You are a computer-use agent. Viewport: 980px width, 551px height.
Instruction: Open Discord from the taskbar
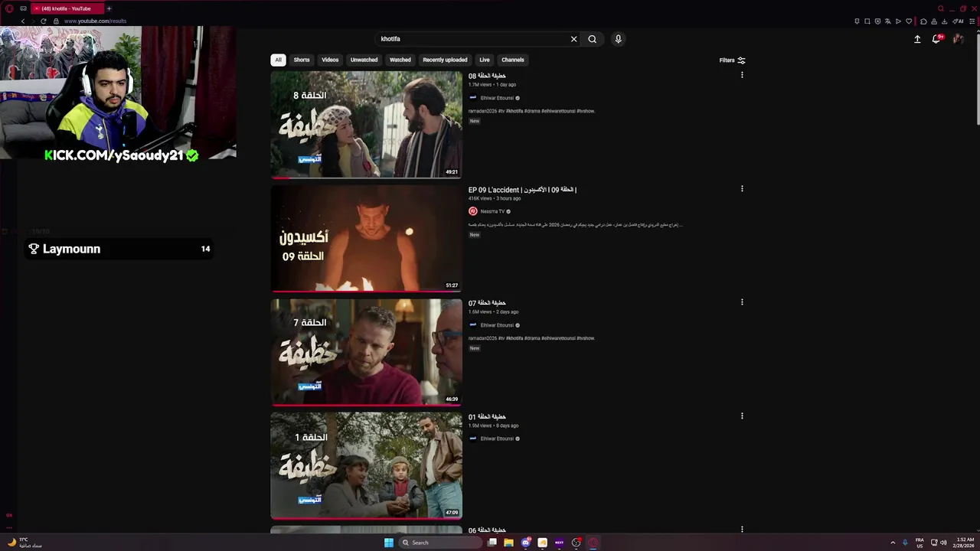(526, 543)
